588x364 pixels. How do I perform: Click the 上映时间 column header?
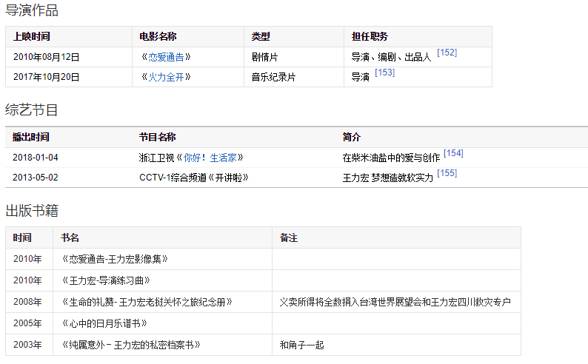pos(32,37)
